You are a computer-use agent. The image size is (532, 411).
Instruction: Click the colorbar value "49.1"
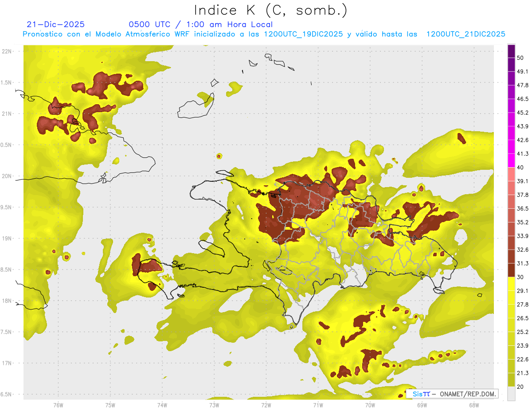(x=523, y=71)
